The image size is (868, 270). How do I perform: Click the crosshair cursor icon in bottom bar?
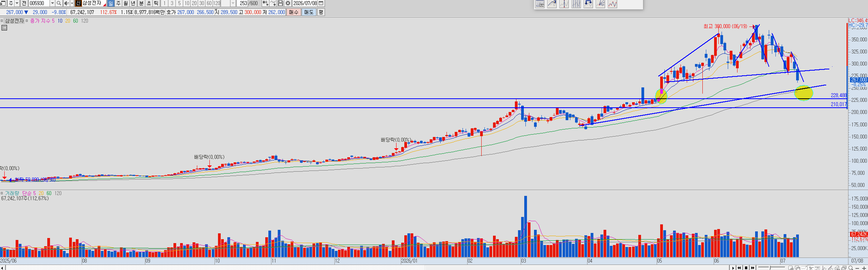811,268
